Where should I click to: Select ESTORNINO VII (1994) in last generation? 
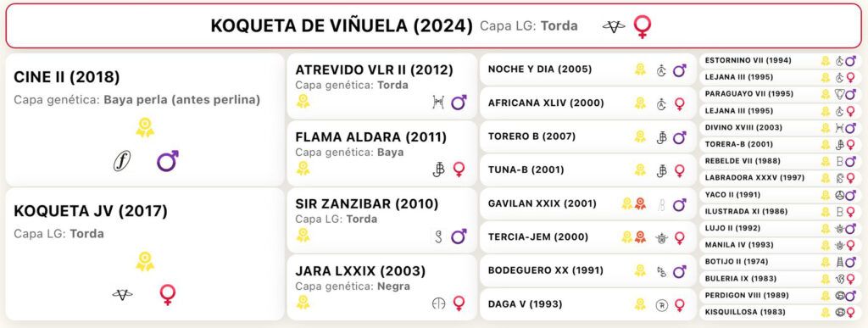(x=781, y=61)
